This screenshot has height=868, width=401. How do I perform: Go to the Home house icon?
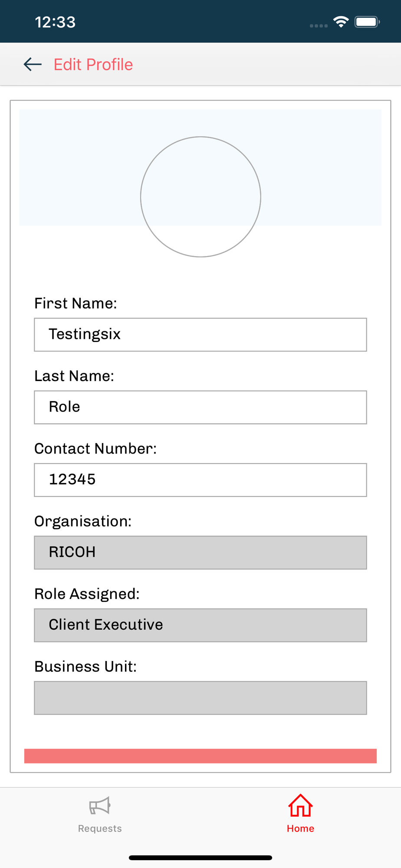300,806
